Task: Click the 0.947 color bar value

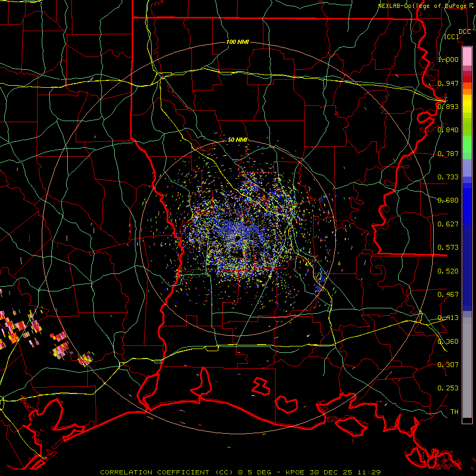Action: point(448,83)
